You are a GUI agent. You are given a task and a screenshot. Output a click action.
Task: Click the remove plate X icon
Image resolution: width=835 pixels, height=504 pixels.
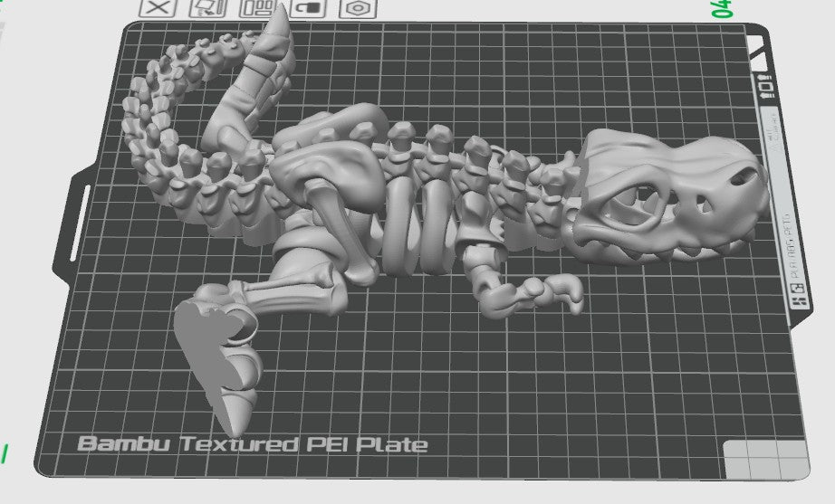[x=159, y=8]
